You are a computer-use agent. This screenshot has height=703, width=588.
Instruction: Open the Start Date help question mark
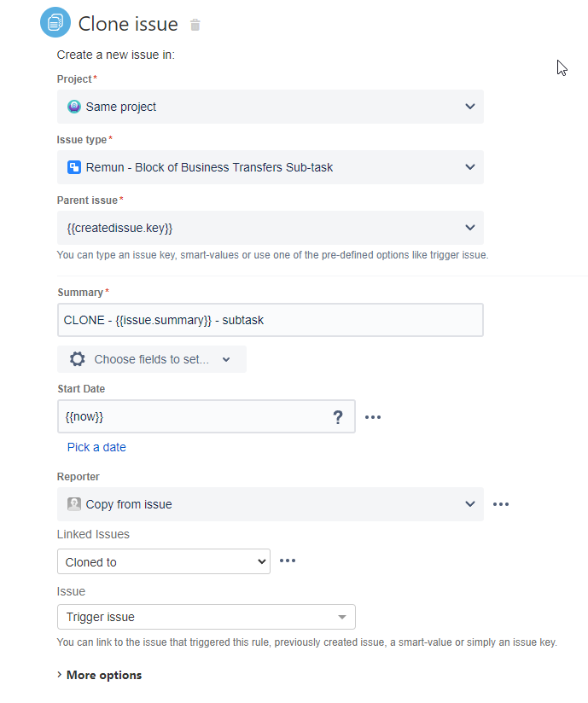tap(338, 417)
